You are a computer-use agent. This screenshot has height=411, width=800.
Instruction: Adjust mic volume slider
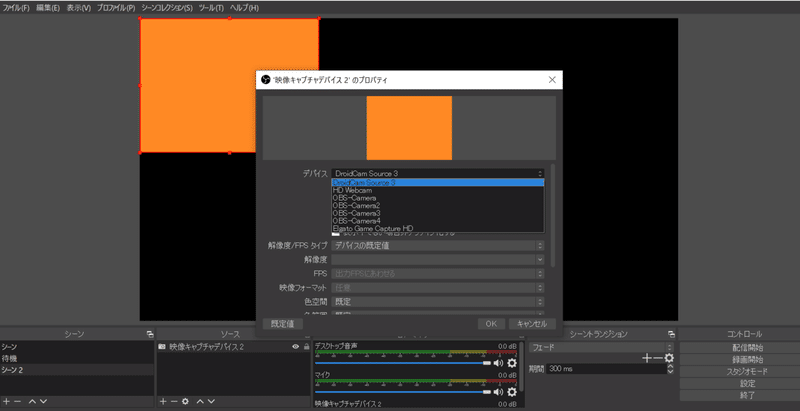click(403, 392)
